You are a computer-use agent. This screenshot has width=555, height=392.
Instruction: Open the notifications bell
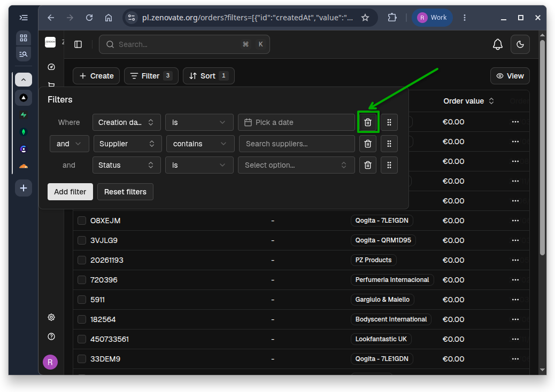[498, 44]
